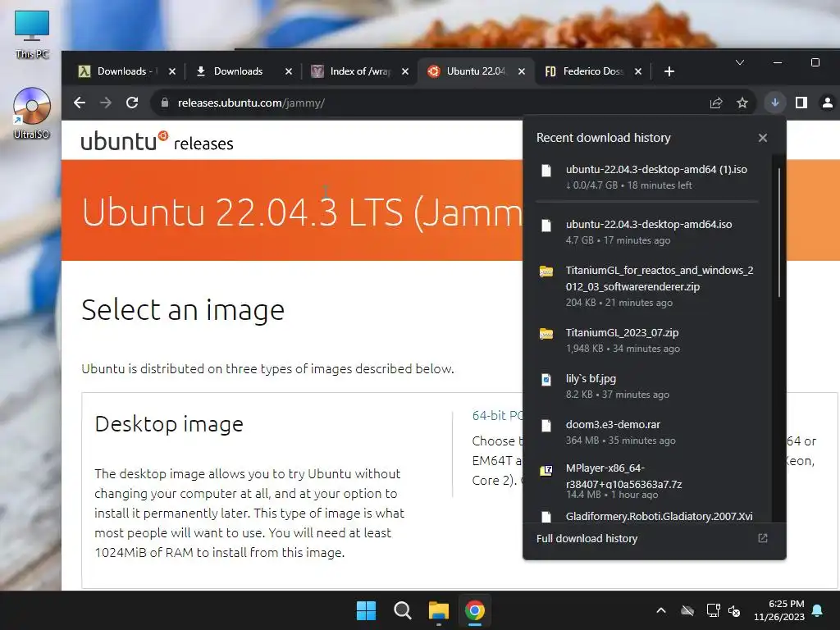
Task: Click the browser forward arrow
Action: click(106, 103)
